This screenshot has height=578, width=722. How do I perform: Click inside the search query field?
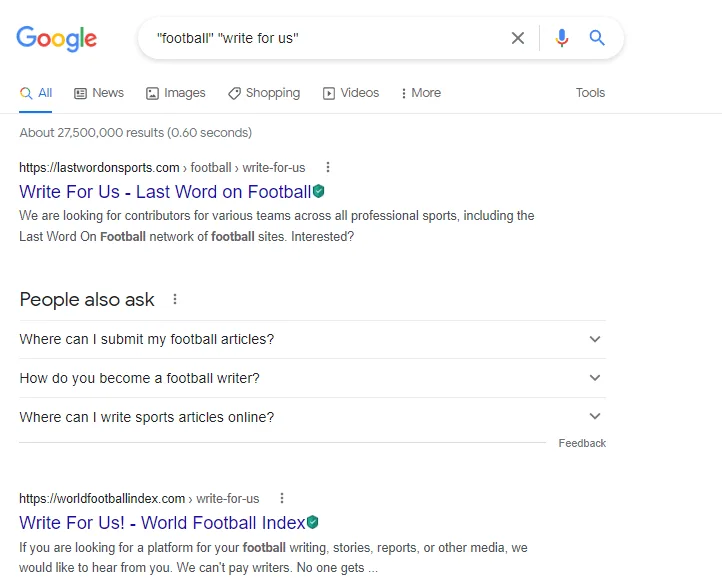pyautogui.click(x=320, y=38)
